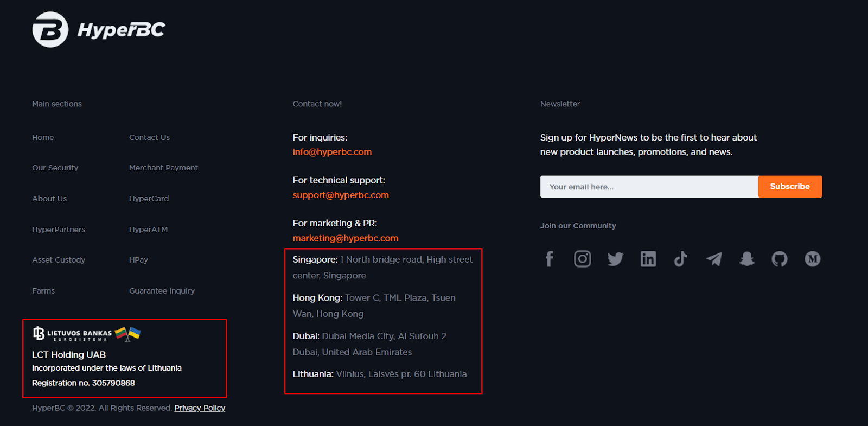The width and height of the screenshot is (868, 426).
Task: Click 'Incorporated under the laws of Lithuania' text
Action: click(107, 368)
